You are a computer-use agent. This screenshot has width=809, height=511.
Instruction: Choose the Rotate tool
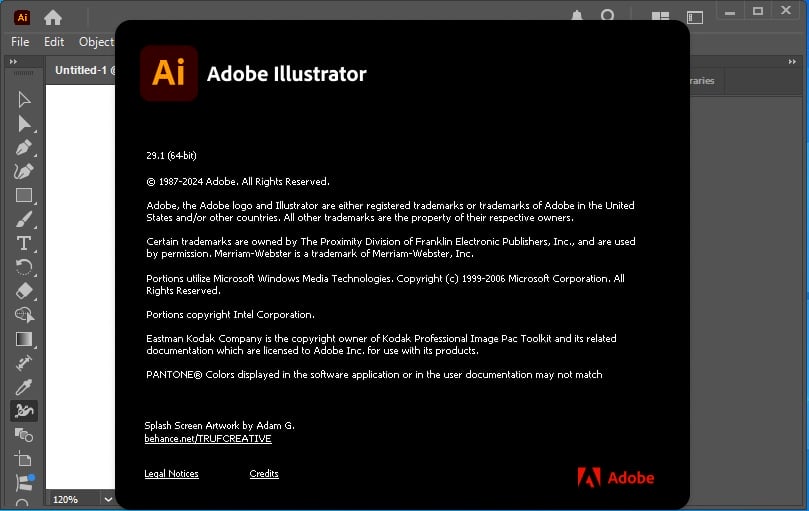tap(24, 267)
